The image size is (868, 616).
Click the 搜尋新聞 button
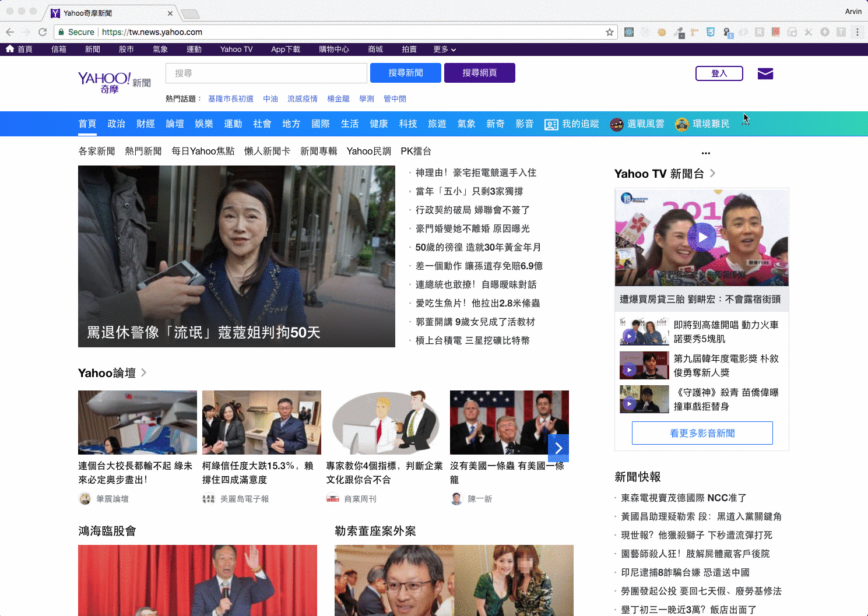tap(406, 73)
